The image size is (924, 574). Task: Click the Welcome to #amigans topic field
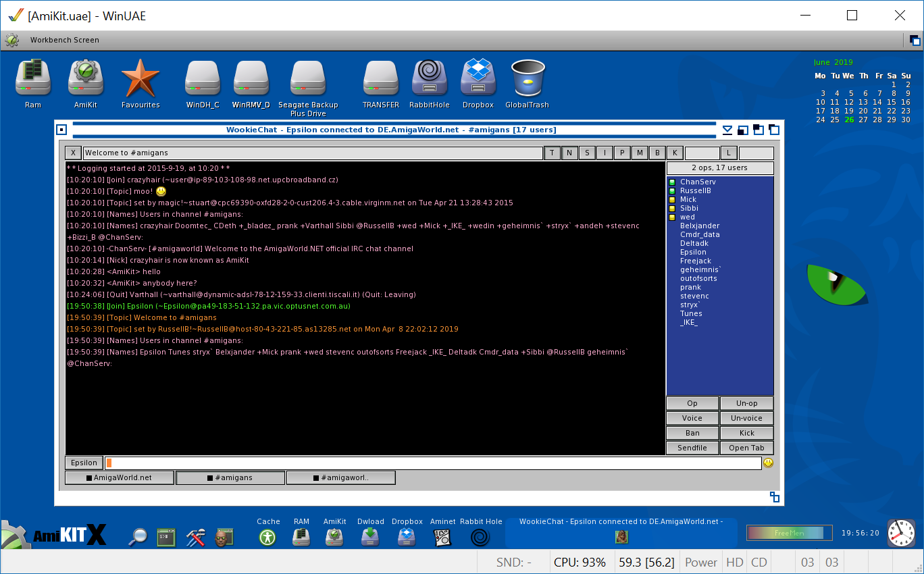point(313,153)
